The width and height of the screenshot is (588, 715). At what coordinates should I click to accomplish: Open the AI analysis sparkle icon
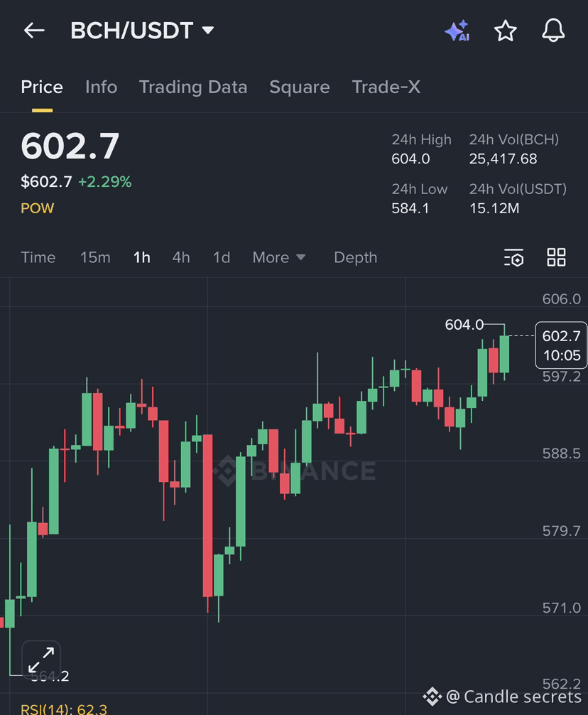pos(457,31)
